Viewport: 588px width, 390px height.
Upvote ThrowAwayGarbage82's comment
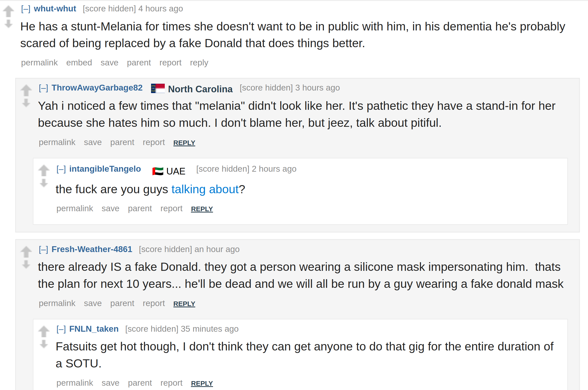point(26,90)
